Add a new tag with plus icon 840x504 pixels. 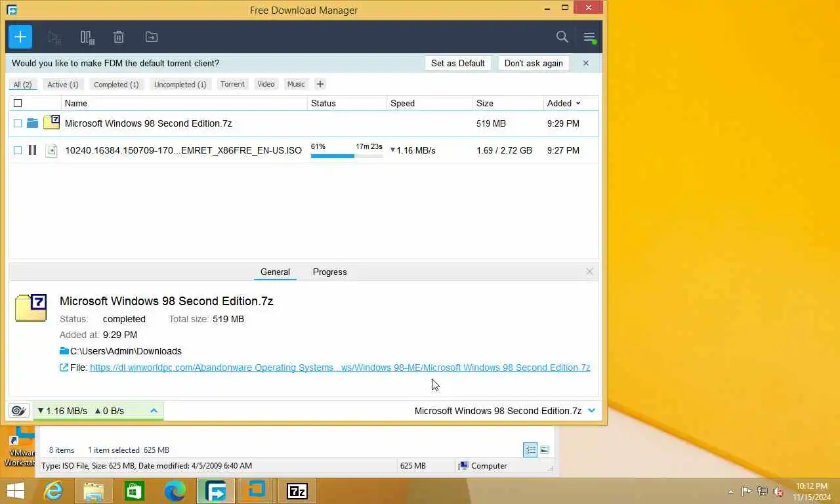(320, 84)
